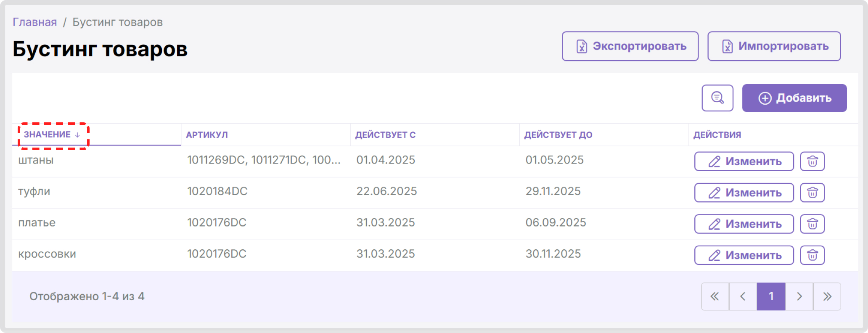
Task: Edit the штаны row via Изменить
Action: 744,161
